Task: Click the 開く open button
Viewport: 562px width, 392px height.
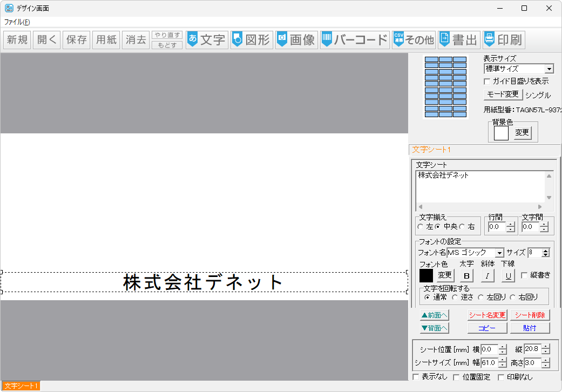Action: click(x=47, y=39)
